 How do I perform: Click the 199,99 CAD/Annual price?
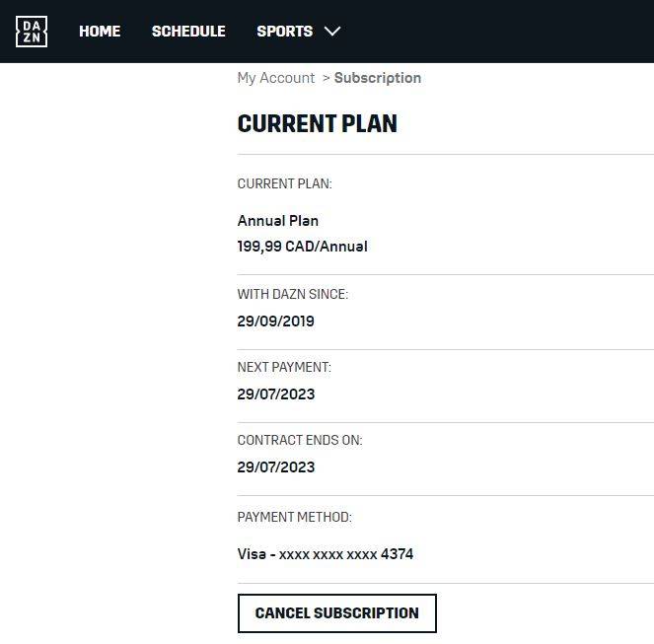(x=302, y=247)
